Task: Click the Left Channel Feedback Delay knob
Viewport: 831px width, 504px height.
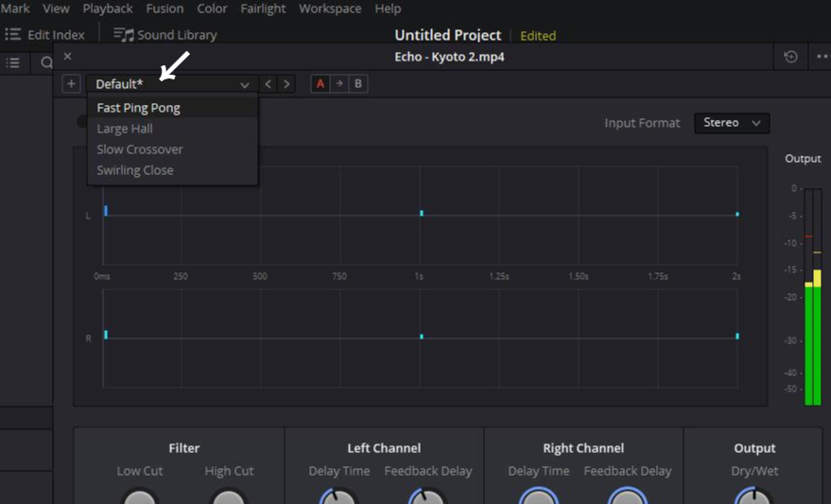Action: click(426, 497)
